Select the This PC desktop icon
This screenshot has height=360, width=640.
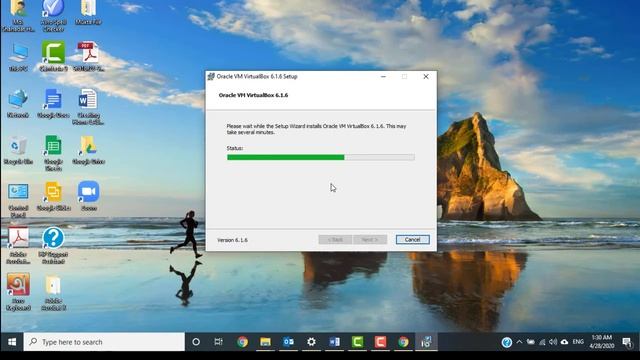18,57
